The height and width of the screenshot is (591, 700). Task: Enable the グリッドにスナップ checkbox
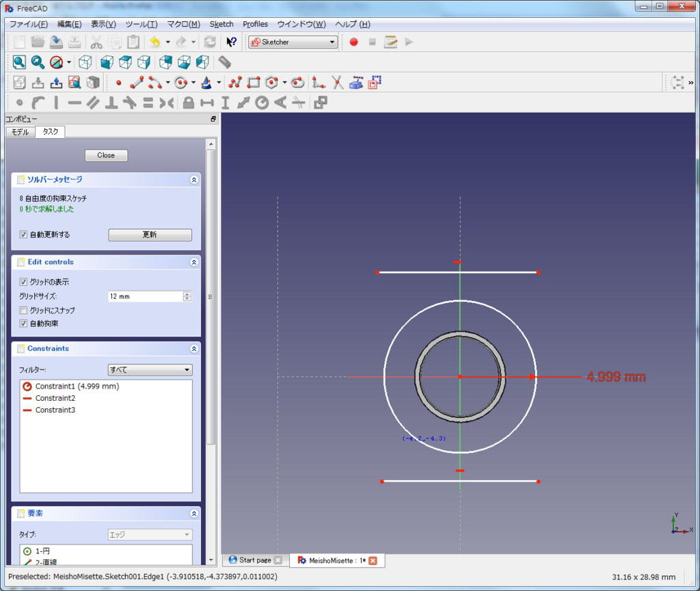pos(24,311)
